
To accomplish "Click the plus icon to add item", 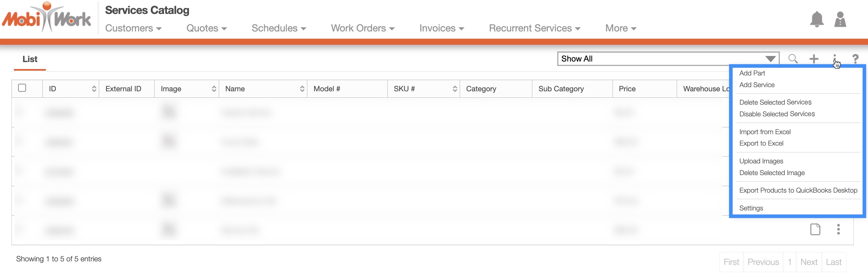I will click(x=814, y=59).
